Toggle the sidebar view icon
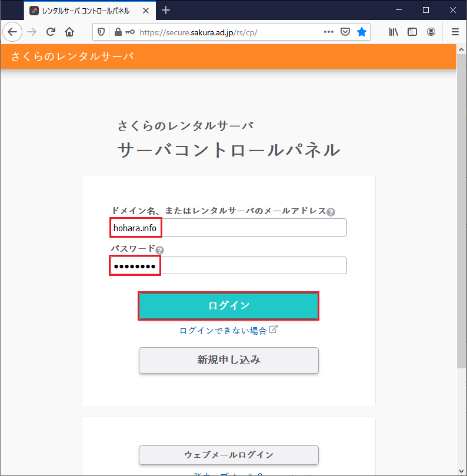Image resolution: width=467 pixels, height=476 pixels. click(x=412, y=32)
